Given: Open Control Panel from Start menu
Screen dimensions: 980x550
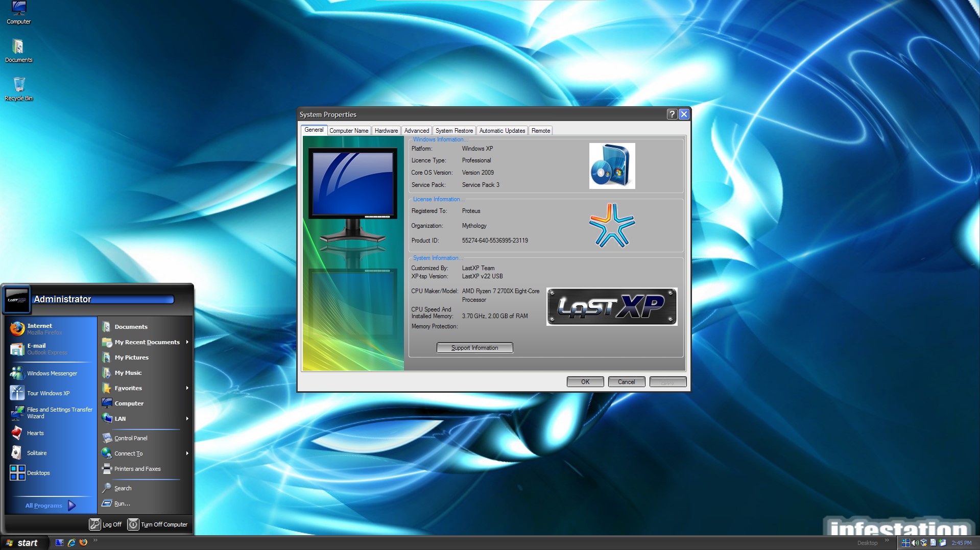Looking at the screenshot, I should tap(145, 438).
